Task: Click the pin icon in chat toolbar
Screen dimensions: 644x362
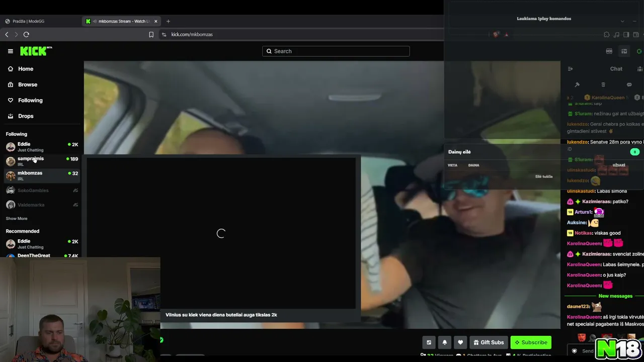Action: 577,84
